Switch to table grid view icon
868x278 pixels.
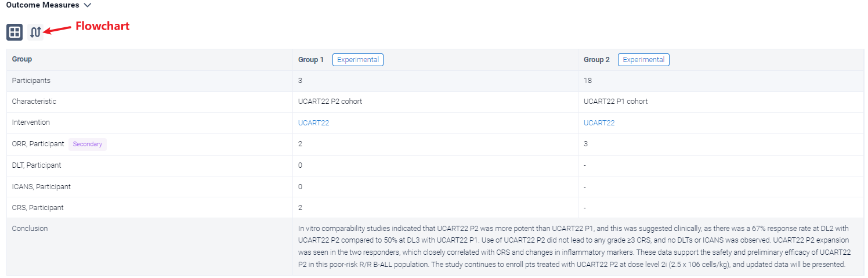pyautogui.click(x=15, y=33)
